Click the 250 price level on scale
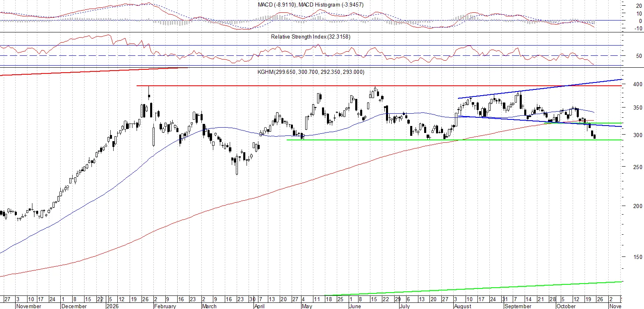The image size is (644, 309). tap(637, 167)
